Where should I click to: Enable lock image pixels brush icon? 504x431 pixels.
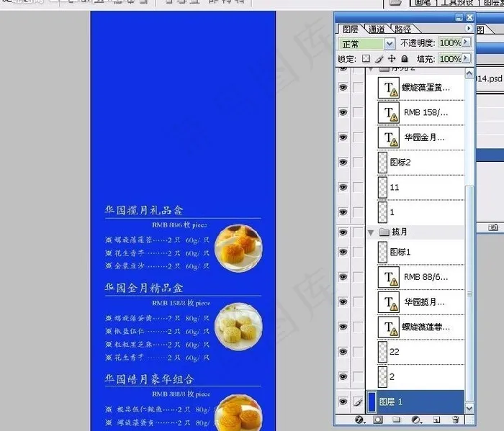(379, 59)
